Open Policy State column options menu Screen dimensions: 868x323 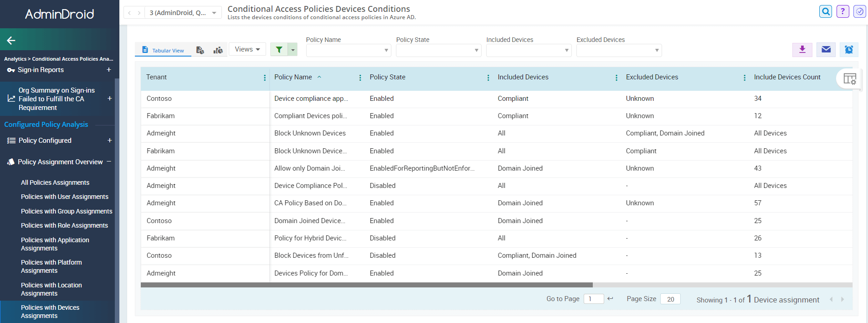pyautogui.click(x=488, y=78)
